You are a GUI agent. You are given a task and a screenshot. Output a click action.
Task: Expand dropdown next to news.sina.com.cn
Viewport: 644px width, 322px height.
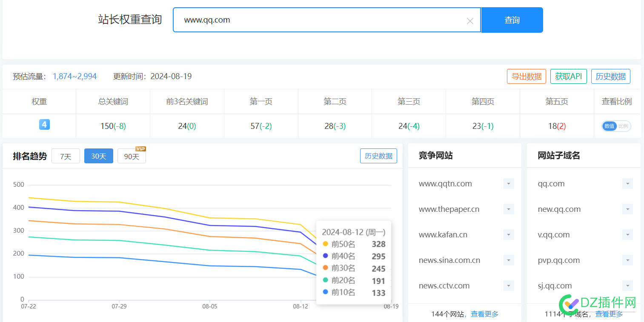pos(509,260)
